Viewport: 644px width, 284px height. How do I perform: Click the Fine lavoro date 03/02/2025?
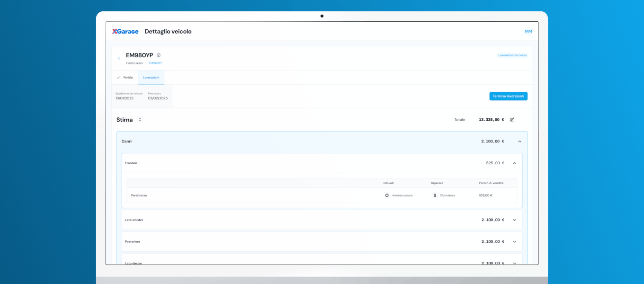158,98
